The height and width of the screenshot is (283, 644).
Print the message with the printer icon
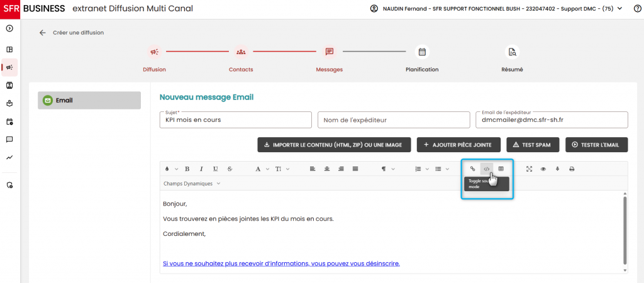coord(571,169)
